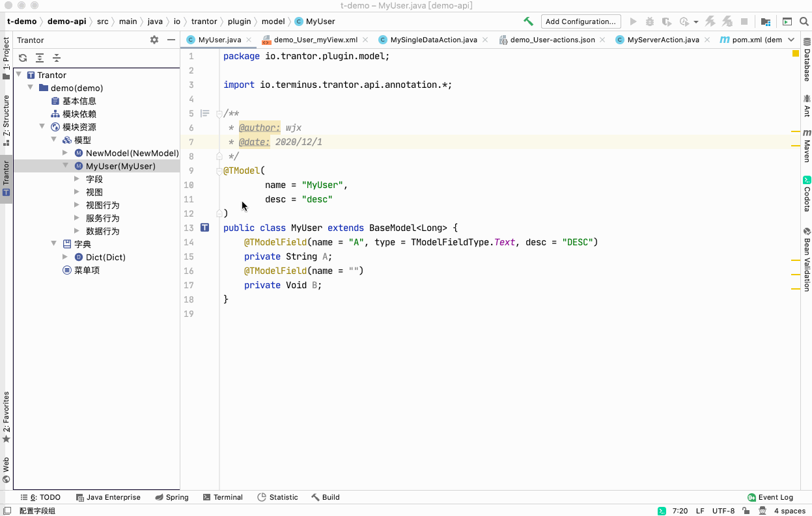The width and height of the screenshot is (812, 516).
Task: Switch to MySingleDataAction.java tab
Action: 434,40
